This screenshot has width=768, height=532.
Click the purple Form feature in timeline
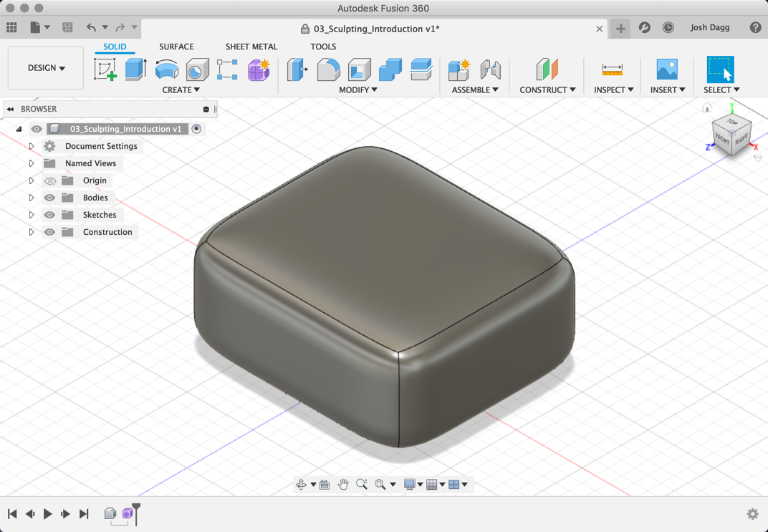point(128,513)
